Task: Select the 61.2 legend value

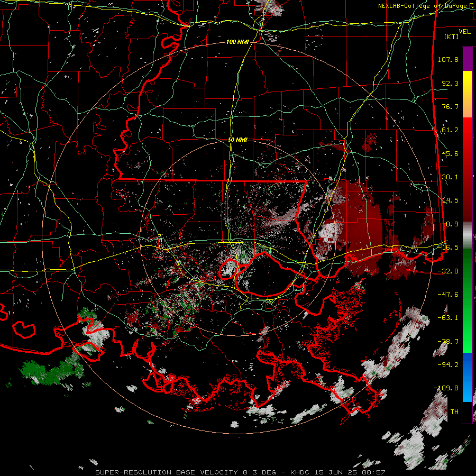Action: 450,130
